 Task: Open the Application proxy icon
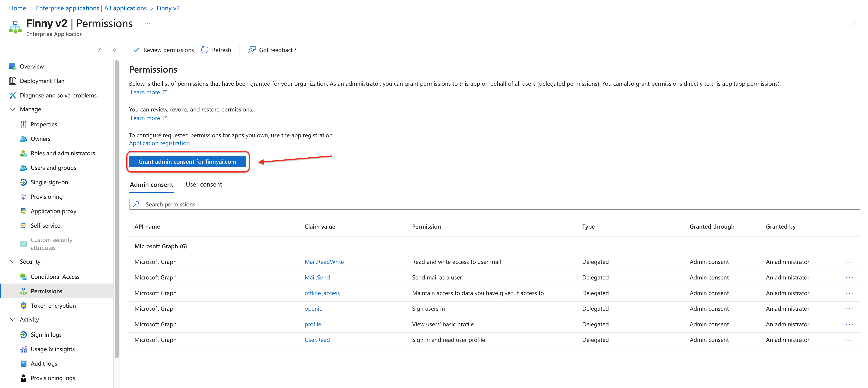23,211
